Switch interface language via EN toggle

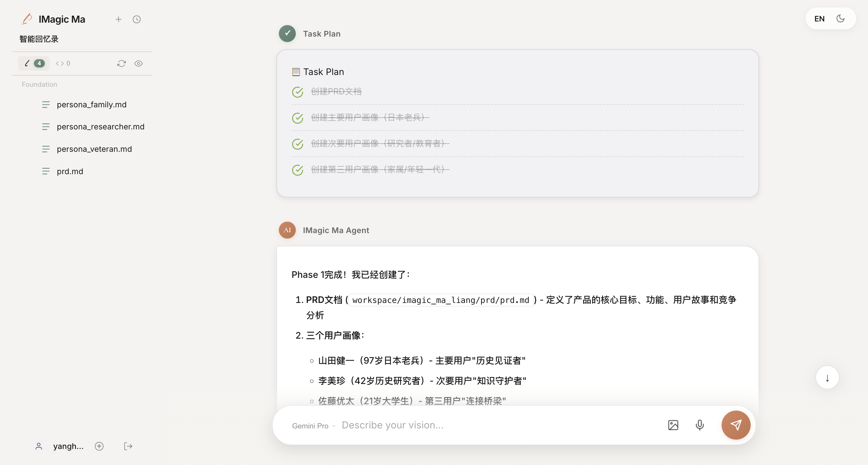click(x=820, y=18)
